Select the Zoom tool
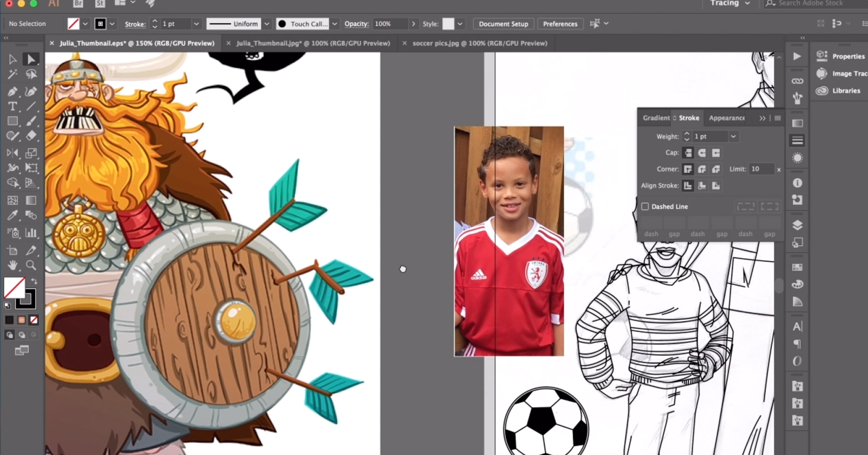This screenshot has height=455, width=868. [31, 265]
